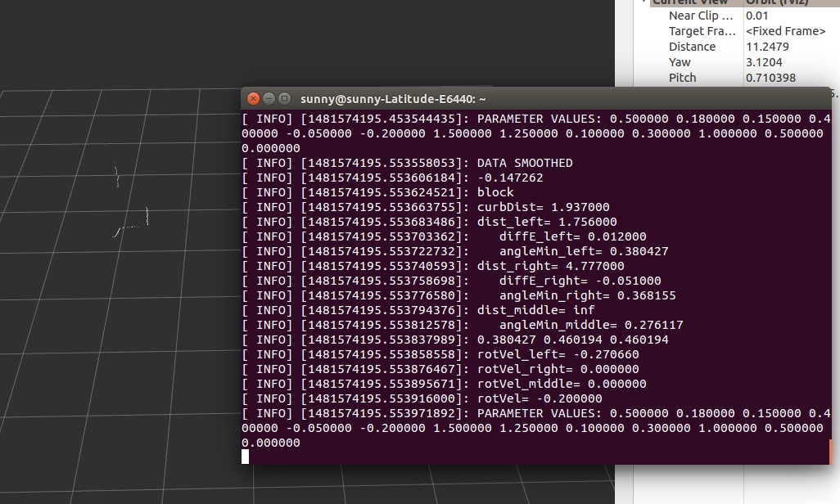Click the 'diffE_left= 0.012000' terminal line
Image resolution: width=840 pixels, height=504 pixels.
572,236
